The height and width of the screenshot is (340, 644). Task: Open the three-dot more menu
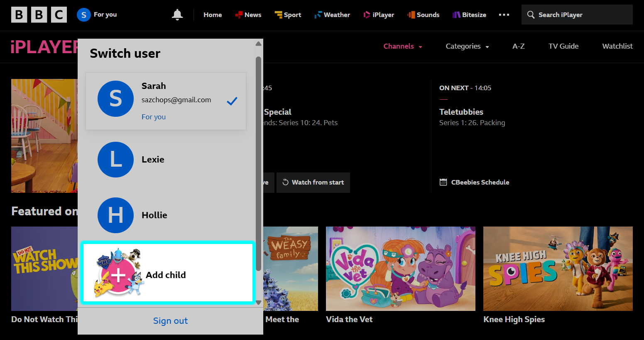click(504, 15)
